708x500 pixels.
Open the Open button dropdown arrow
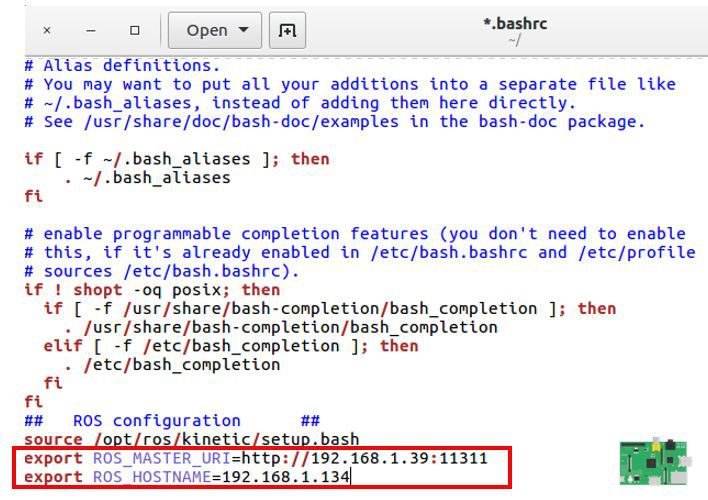click(243, 30)
